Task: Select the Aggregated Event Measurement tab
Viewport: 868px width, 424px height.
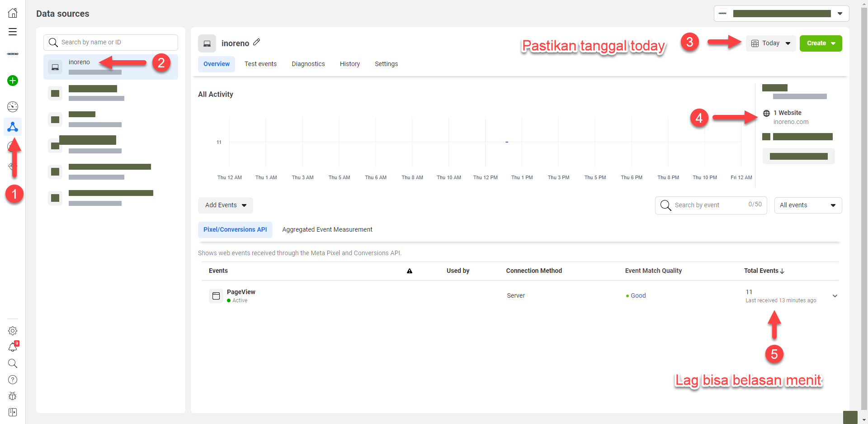Action: 327,230
